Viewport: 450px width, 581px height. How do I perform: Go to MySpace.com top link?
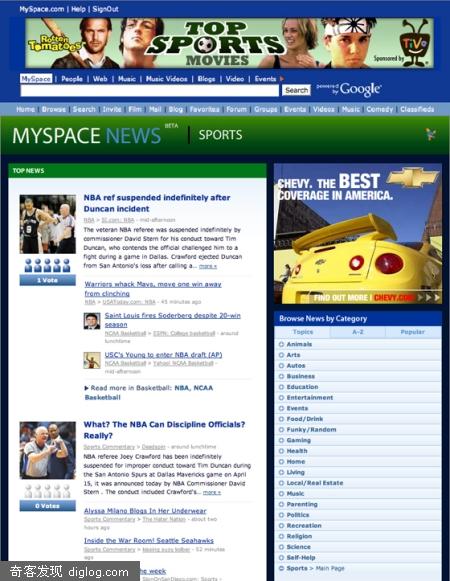click(42, 9)
